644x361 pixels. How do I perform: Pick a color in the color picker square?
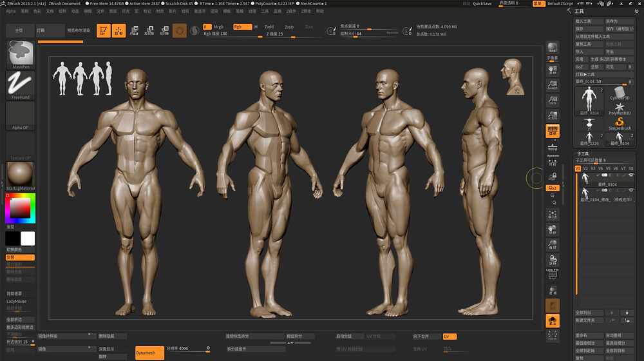[x=20, y=208]
